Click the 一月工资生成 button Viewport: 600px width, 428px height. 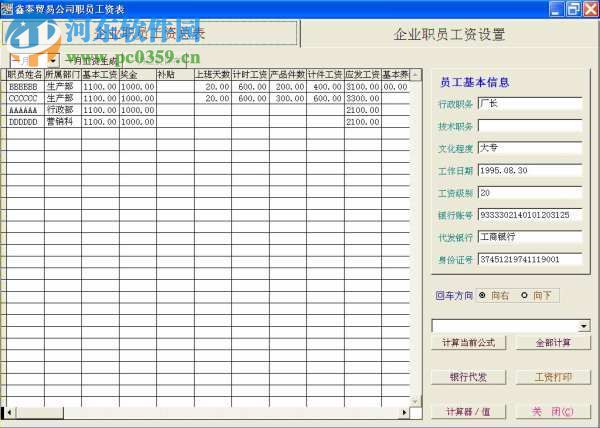pyautogui.click(x=92, y=61)
